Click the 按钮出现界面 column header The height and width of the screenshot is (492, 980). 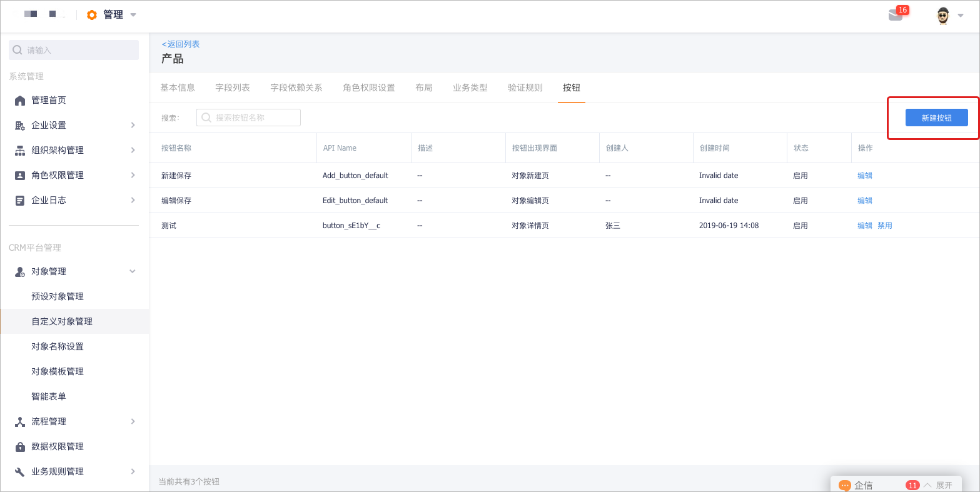pyautogui.click(x=535, y=148)
